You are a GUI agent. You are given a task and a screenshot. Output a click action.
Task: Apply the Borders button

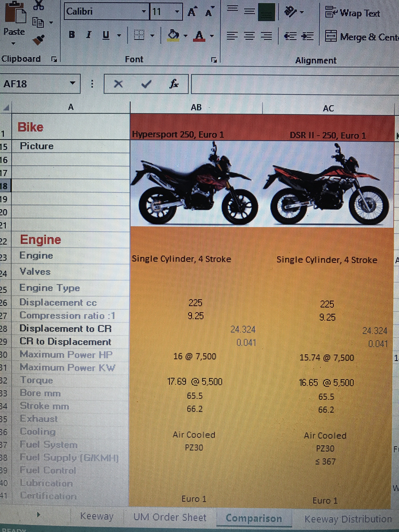[139, 35]
